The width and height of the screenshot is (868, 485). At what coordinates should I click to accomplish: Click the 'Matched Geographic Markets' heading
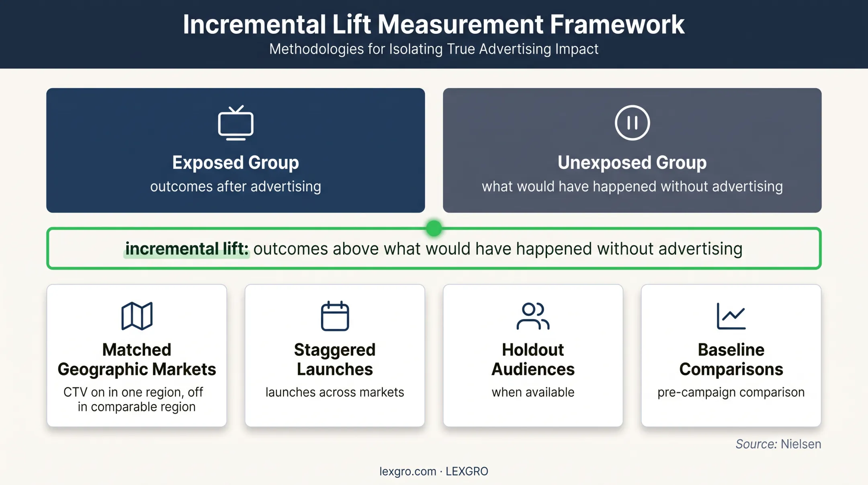[137, 360]
